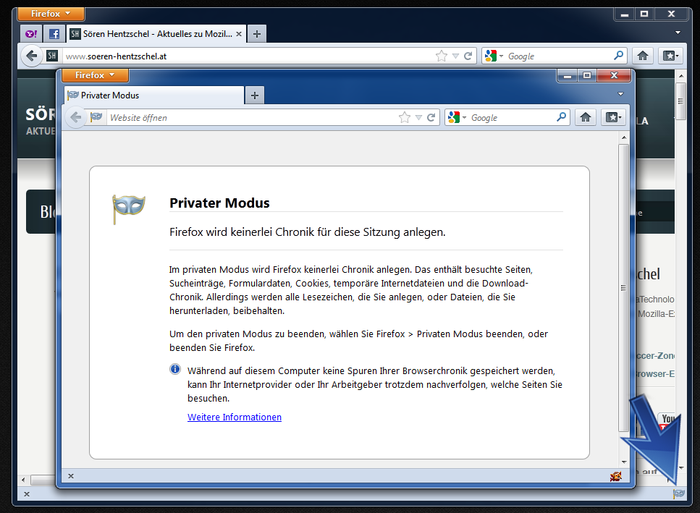
Task: List all tabs in the private window
Action: tap(621, 94)
